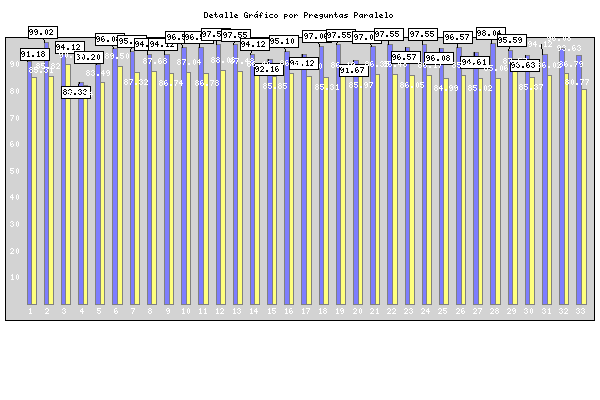Select the boxed value label 91.67
Viewport: 600px width, 400px height.
[354, 70]
